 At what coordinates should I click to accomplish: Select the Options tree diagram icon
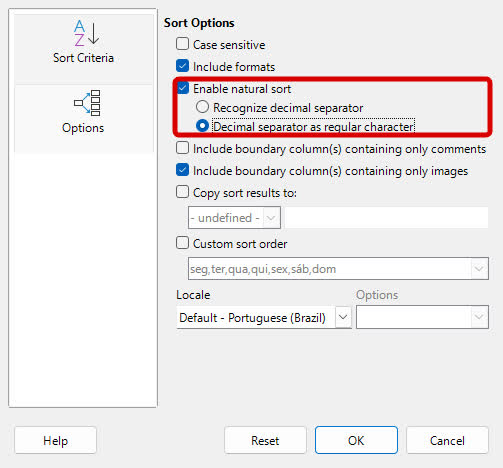pyautogui.click(x=87, y=103)
